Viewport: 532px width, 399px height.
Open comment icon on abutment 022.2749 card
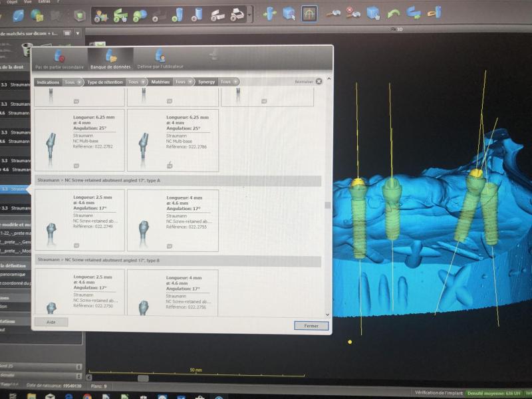[x=76, y=245]
